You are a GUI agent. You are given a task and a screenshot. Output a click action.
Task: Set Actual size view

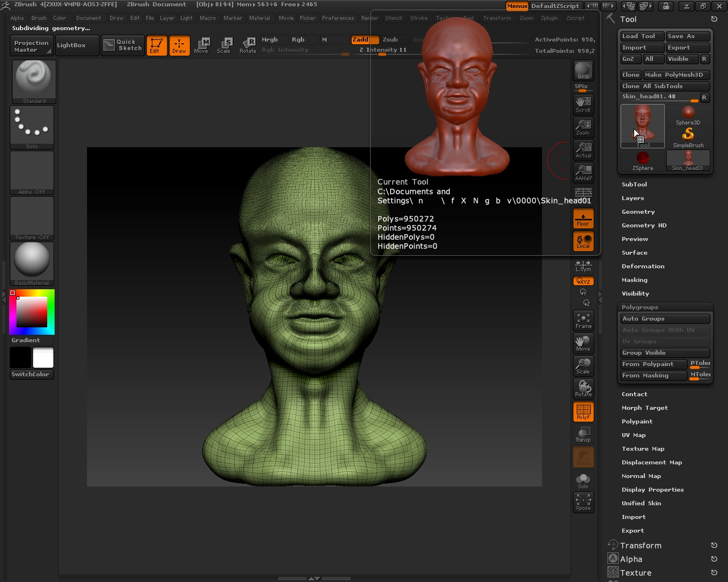coord(583,149)
